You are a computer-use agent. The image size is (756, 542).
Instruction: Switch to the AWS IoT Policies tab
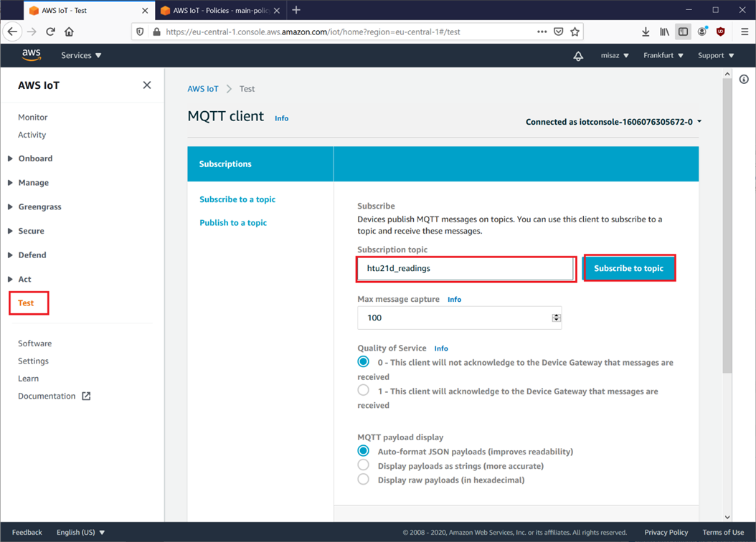click(x=219, y=11)
